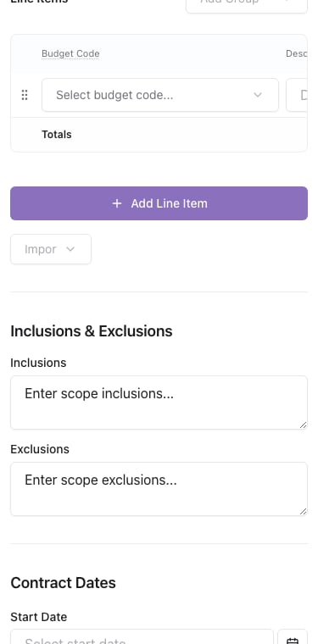Click the plus icon in Add Line Item
The image size is (318, 644).
117,203
